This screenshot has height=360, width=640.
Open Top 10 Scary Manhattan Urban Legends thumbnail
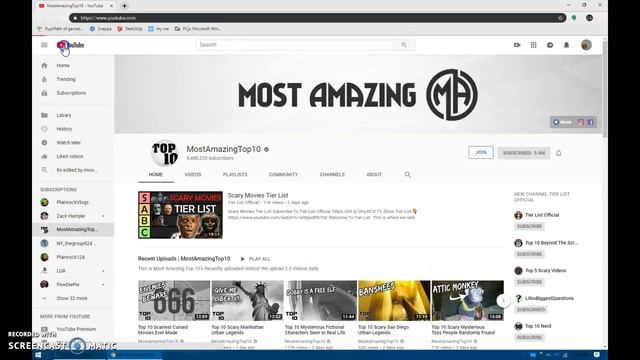[247, 300]
